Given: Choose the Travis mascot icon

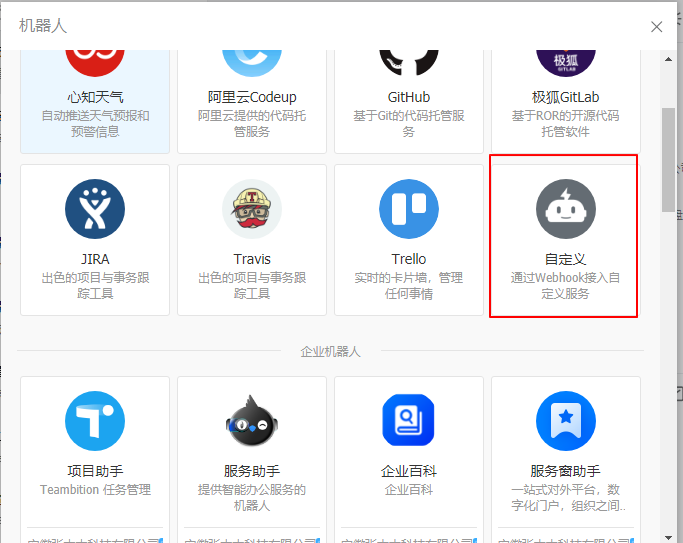Looking at the screenshot, I should (x=252, y=209).
